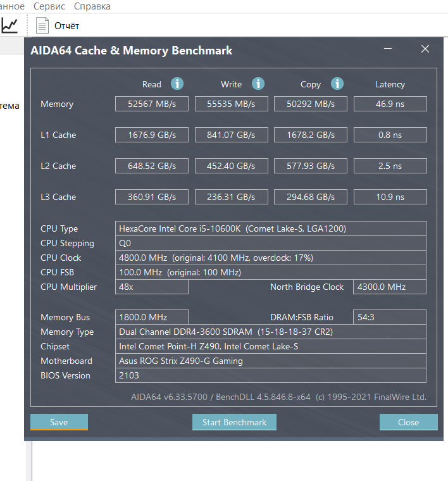
Task: Select Memory latency 46.9 ns
Action: click(390, 104)
